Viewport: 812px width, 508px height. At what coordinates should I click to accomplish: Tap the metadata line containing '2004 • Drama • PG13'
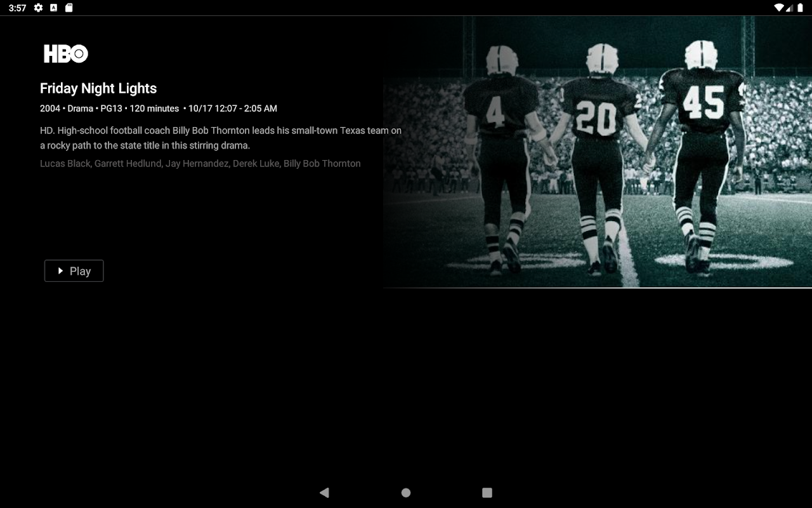point(159,109)
